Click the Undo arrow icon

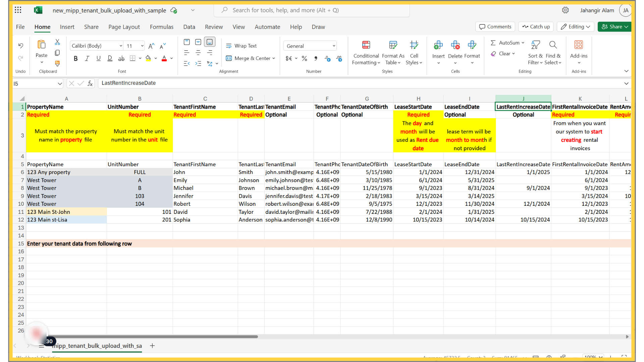[x=21, y=46]
